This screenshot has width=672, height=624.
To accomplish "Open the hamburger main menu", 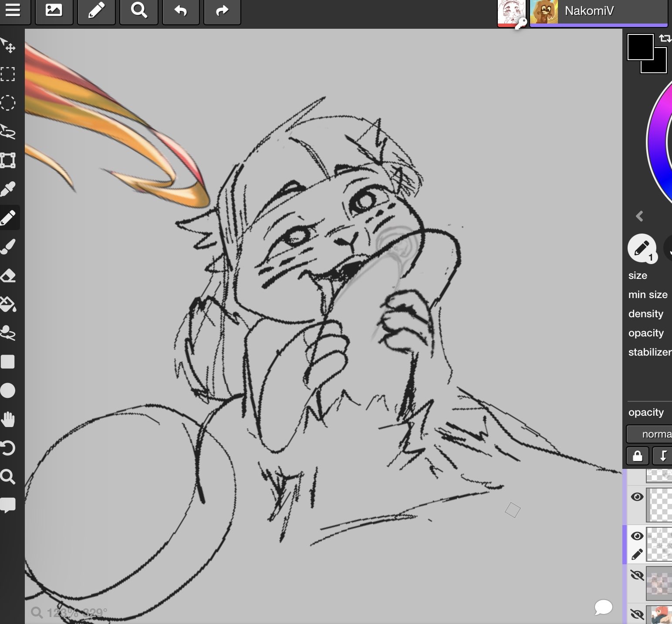I will (x=13, y=10).
